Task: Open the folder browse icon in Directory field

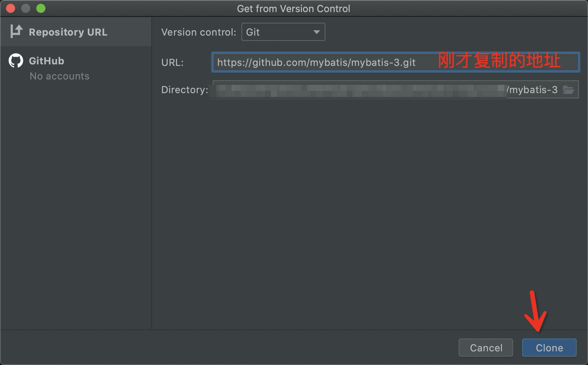Action: click(x=568, y=90)
